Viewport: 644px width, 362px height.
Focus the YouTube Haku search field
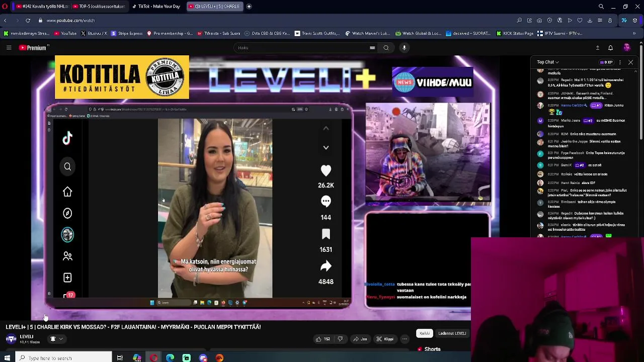tap(302, 48)
